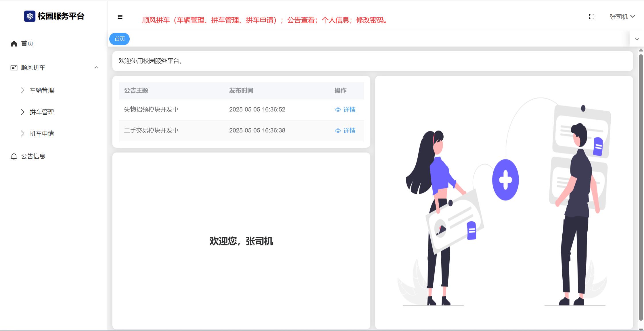Click the 顺风拼车 card icon
Viewport: 644px width, 331px height.
pyautogui.click(x=14, y=68)
